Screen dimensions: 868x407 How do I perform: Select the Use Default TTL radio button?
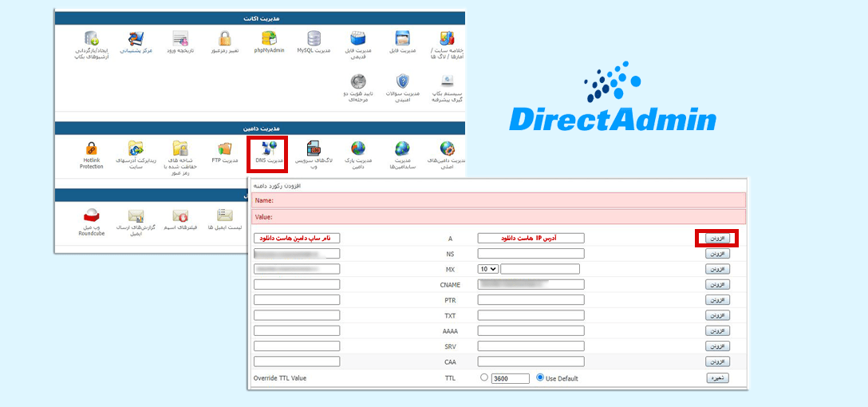[x=540, y=377]
